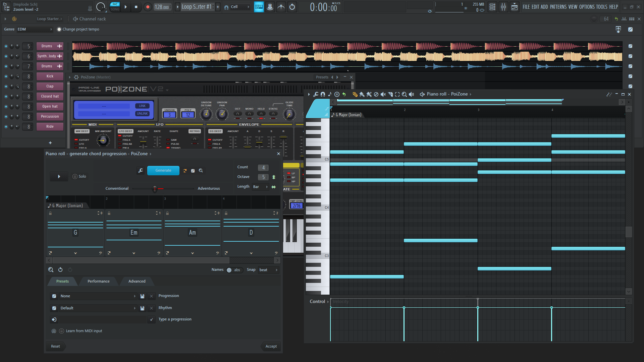Open the Genre EDM dropdown
This screenshot has height=362, width=644.
[x=35, y=29]
